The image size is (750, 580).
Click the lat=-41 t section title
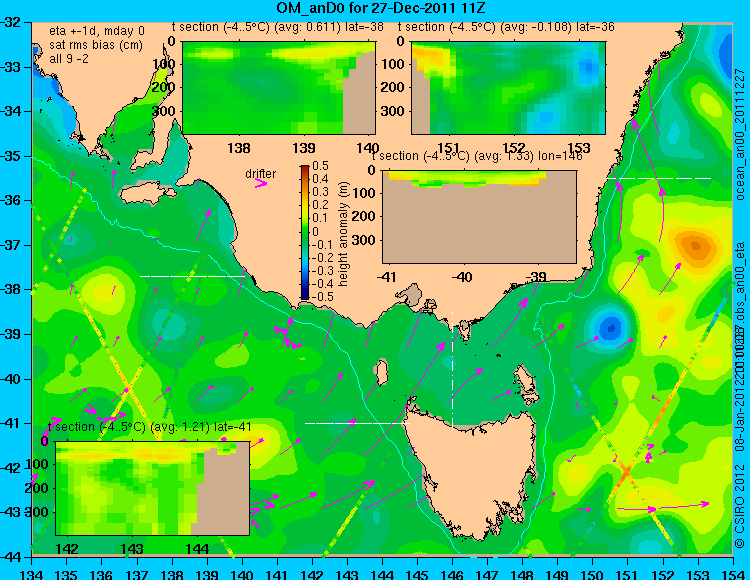click(150, 427)
